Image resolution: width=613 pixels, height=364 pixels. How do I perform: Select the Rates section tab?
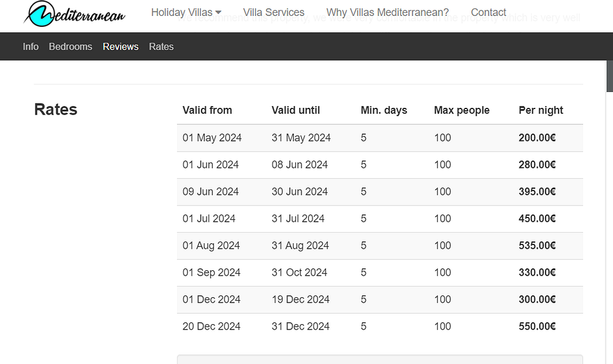click(161, 47)
